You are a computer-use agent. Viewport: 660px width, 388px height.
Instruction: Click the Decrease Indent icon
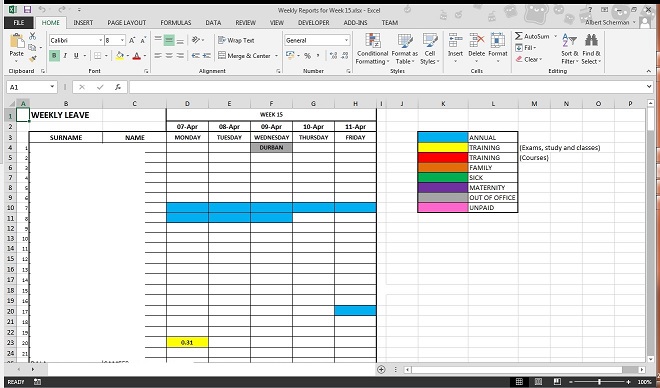(196, 56)
